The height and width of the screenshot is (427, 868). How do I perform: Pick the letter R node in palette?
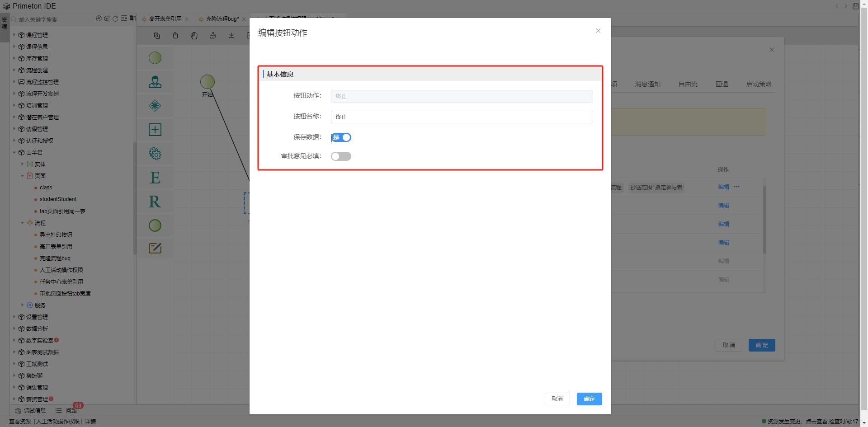[155, 202]
